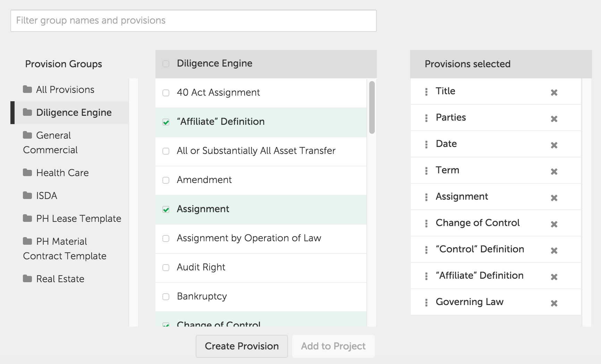Click drag handle beside Governing Law

426,303
